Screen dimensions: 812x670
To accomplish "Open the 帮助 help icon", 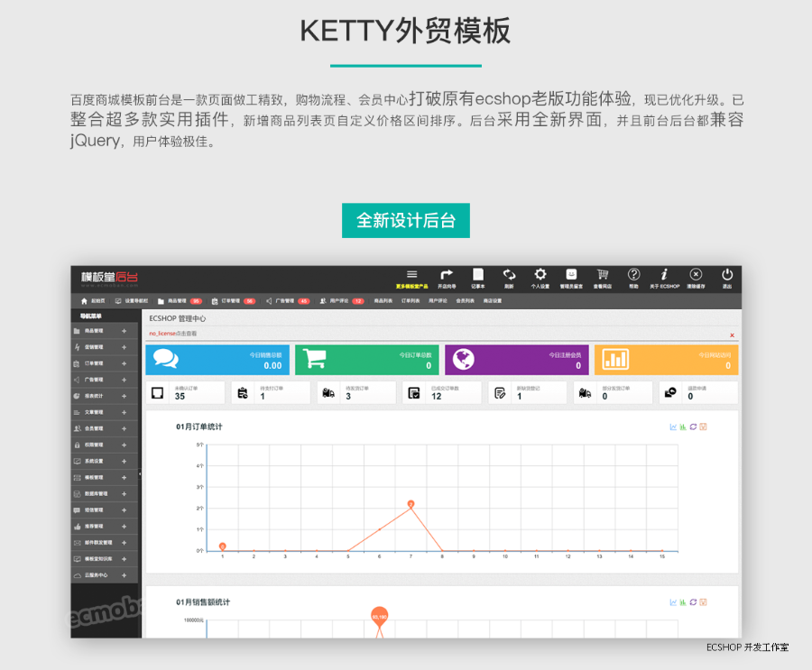I will point(634,276).
